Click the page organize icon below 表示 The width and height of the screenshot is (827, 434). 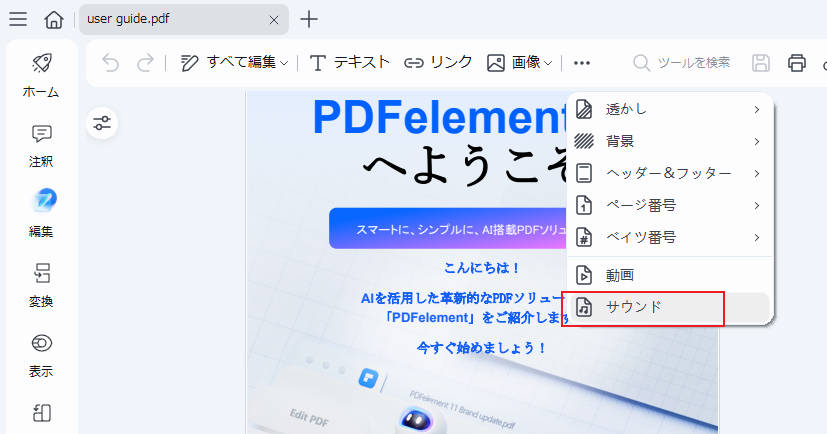click(42, 413)
